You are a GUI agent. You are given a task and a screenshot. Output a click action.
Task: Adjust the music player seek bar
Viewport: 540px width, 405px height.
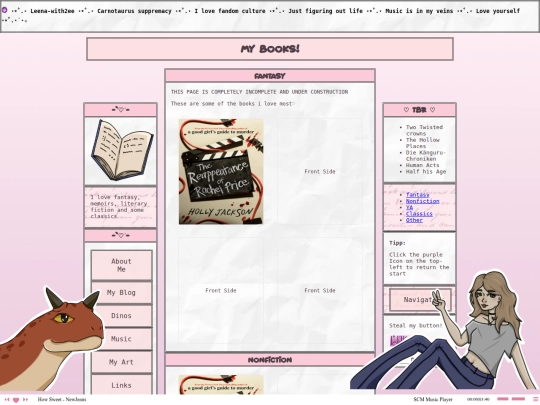pyautogui.click(x=502, y=399)
